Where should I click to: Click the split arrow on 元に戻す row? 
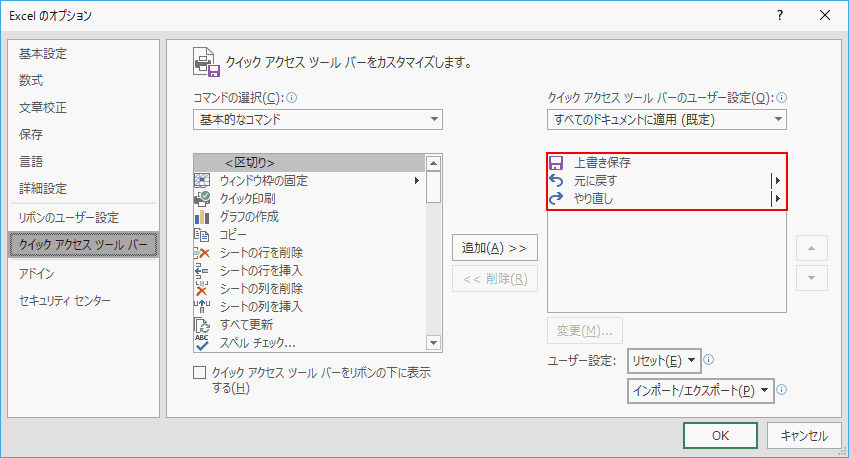778,180
